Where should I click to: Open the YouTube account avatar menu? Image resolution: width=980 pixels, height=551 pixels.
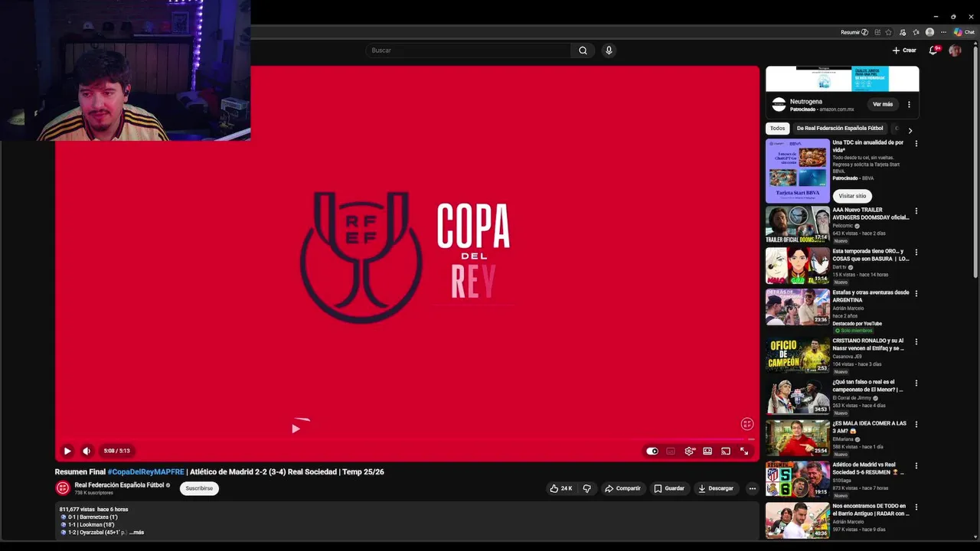click(x=955, y=51)
